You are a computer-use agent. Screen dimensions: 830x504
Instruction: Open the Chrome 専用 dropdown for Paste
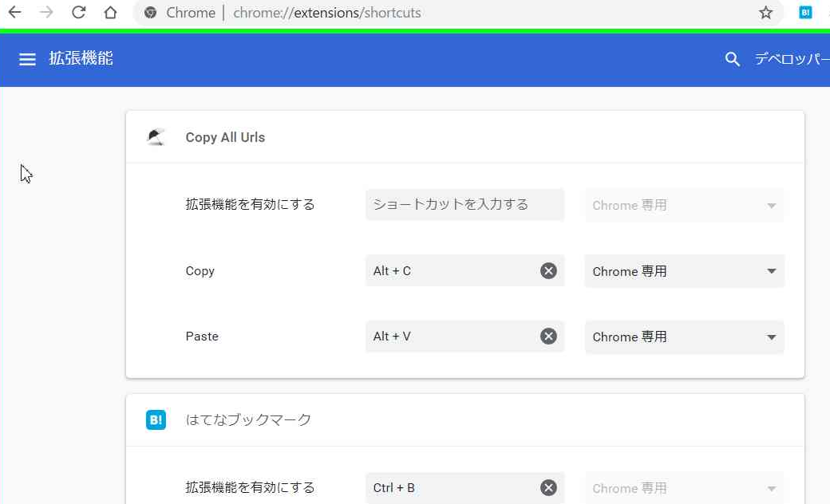pyautogui.click(x=683, y=337)
